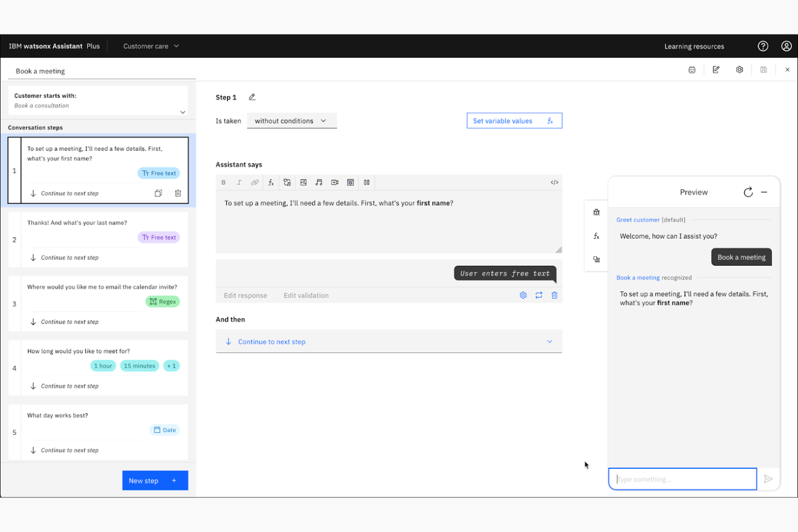The image size is (798, 532).
Task: Insert a pause with pause icon
Action: (x=366, y=183)
